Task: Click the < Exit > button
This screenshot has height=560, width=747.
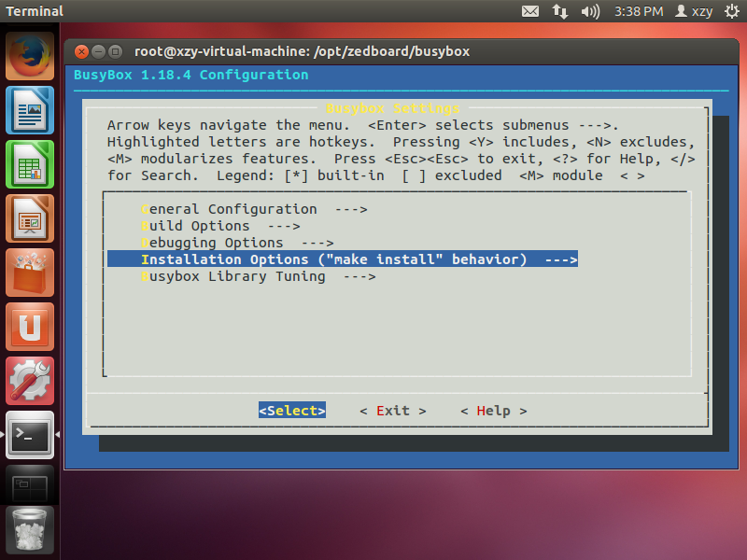Action: [x=393, y=411]
